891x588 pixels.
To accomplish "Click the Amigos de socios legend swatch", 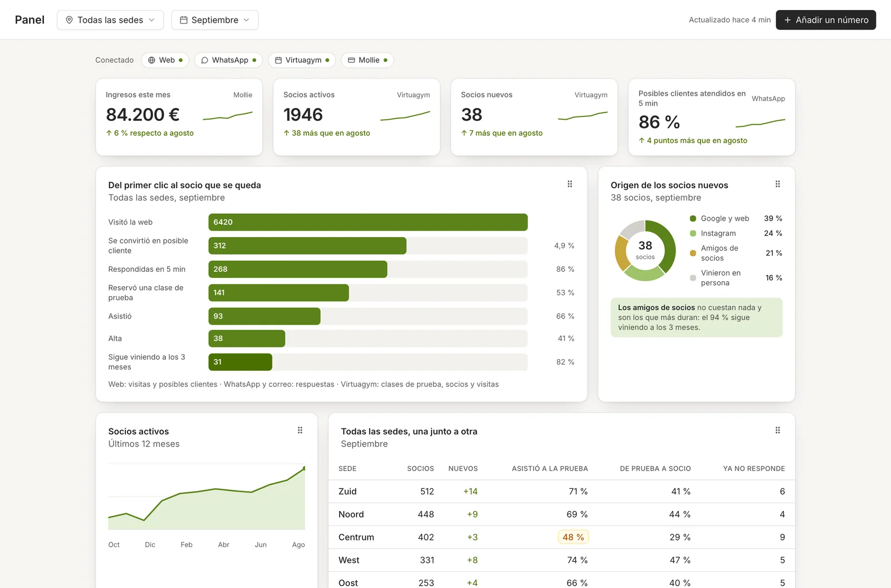I will coord(693,253).
